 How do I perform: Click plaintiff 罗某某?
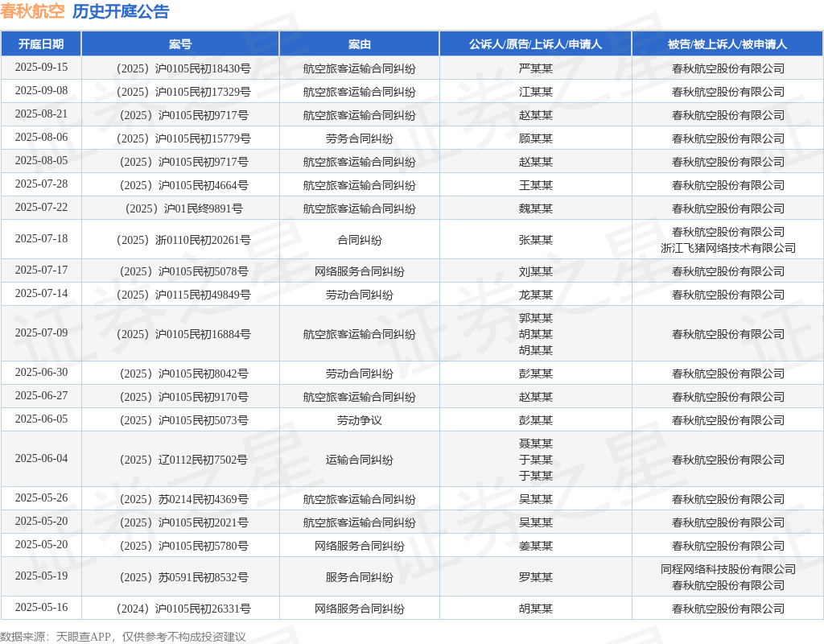(535, 578)
